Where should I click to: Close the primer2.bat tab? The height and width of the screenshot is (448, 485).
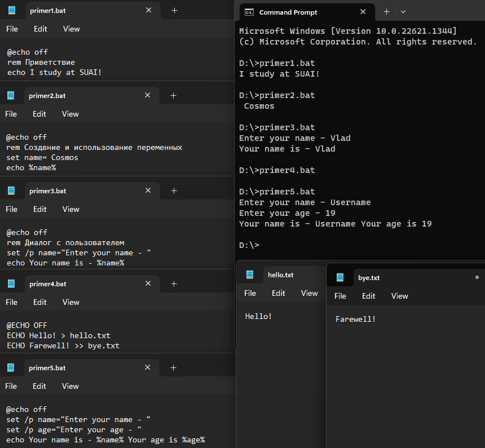(148, 95)
